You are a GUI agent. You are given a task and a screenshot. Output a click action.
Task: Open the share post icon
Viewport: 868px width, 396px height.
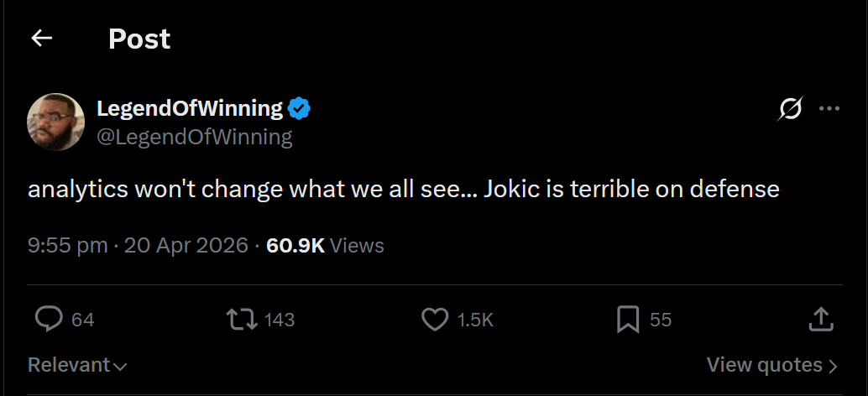[821, 319]
